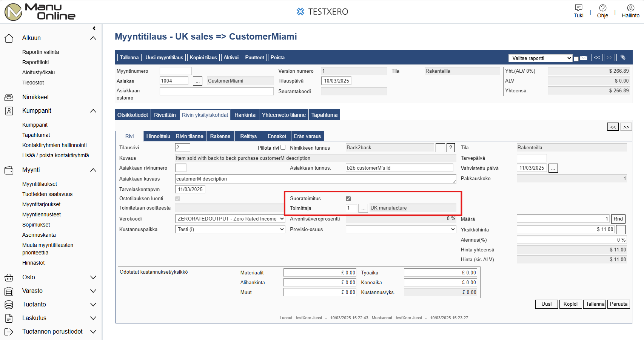
Task: Open the Tuki support chat icon
Action: click(578, 8)
